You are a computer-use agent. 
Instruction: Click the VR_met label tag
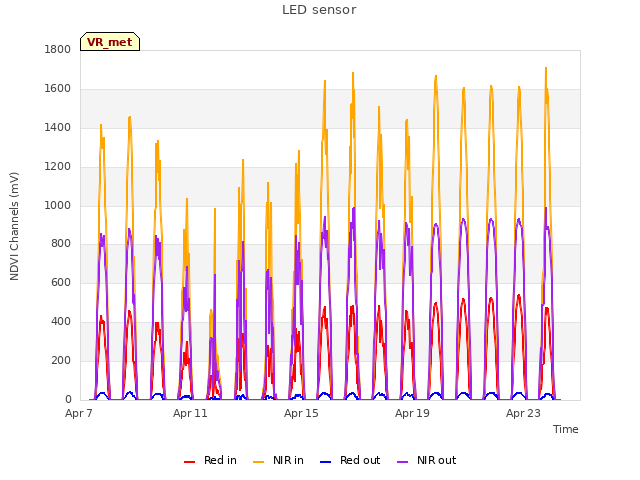pos(110,42)
